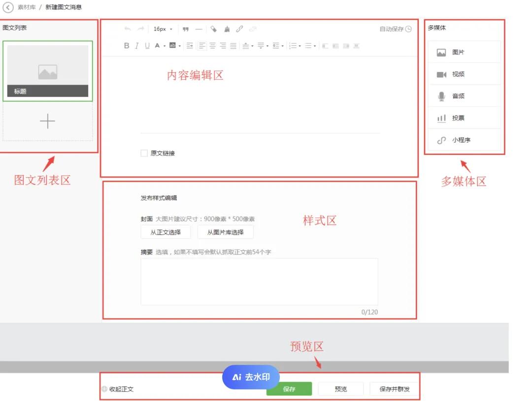Toggle underline formatting
Viewport: 532px width, 401px height.
147,46
